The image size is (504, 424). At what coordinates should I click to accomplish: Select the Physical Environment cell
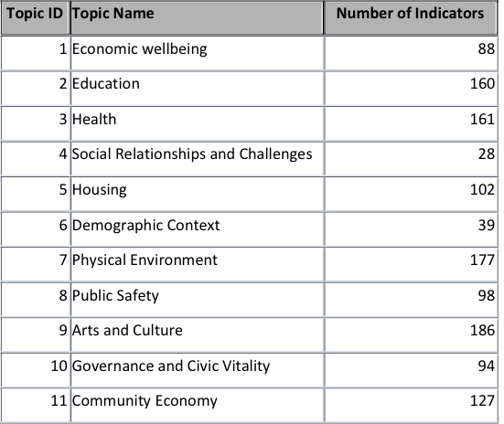[197, 264]
